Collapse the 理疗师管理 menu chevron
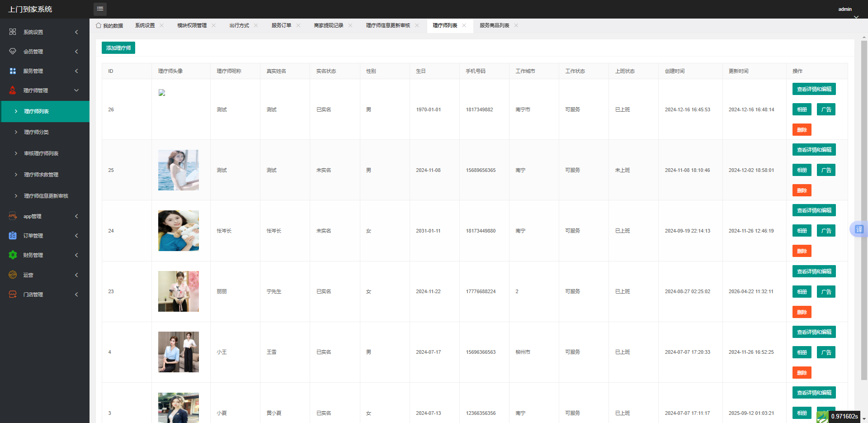This screenshot has width=868, height=423. [x=76, y=90]
